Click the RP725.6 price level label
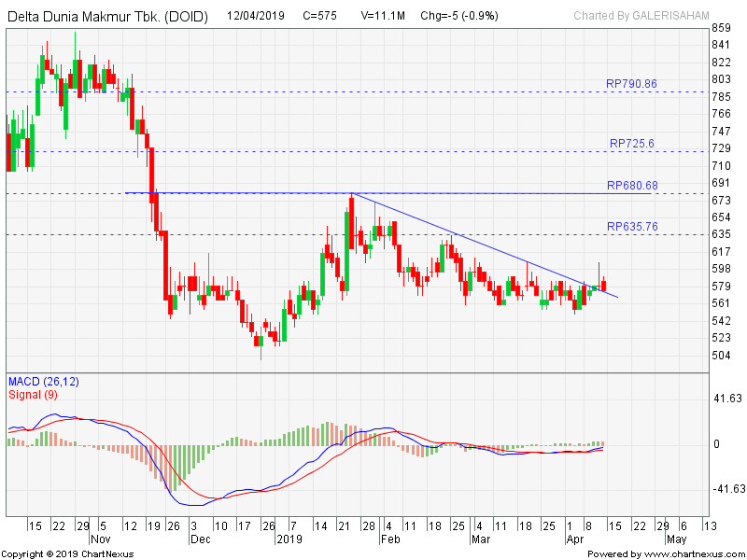This screenshot has width=747, height=560. click(631, 144)
